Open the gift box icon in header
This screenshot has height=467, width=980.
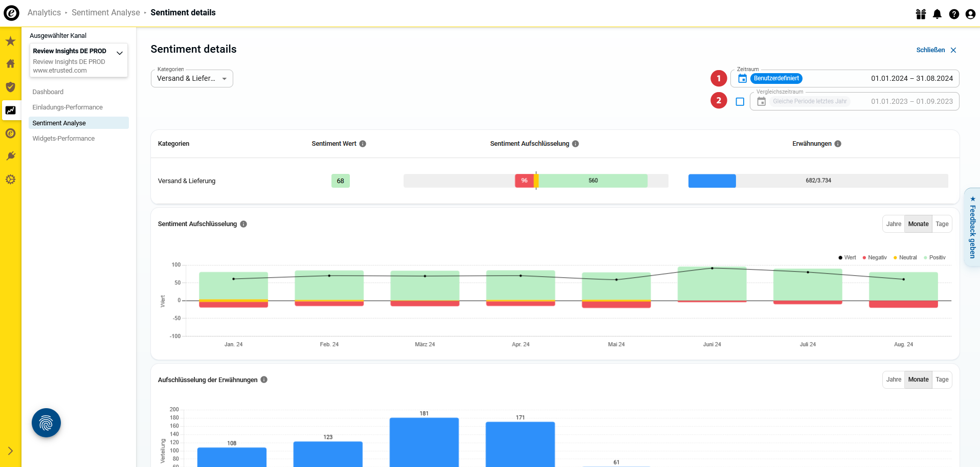click(x=921, y=14)
